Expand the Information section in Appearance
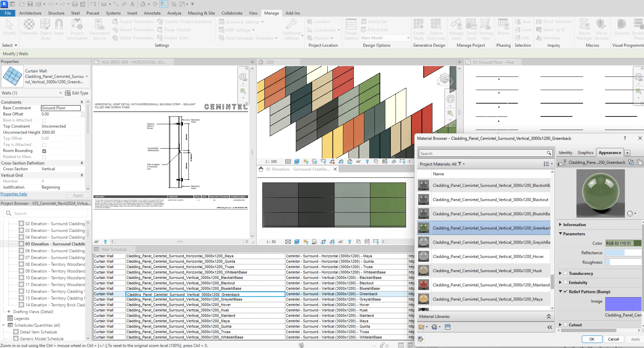The height and width of the screenshot is (348, 644). pyautogui.click(x=560, y=225)
